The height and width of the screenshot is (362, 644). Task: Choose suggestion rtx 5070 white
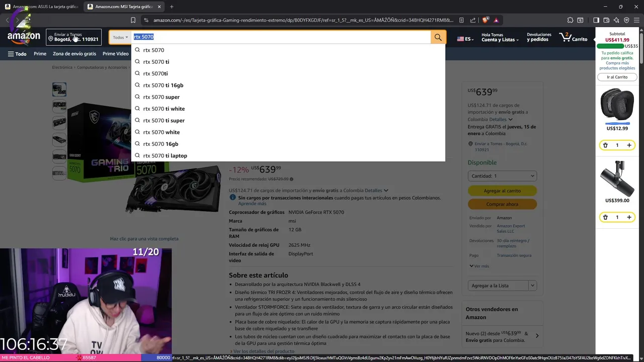[288, 132]
